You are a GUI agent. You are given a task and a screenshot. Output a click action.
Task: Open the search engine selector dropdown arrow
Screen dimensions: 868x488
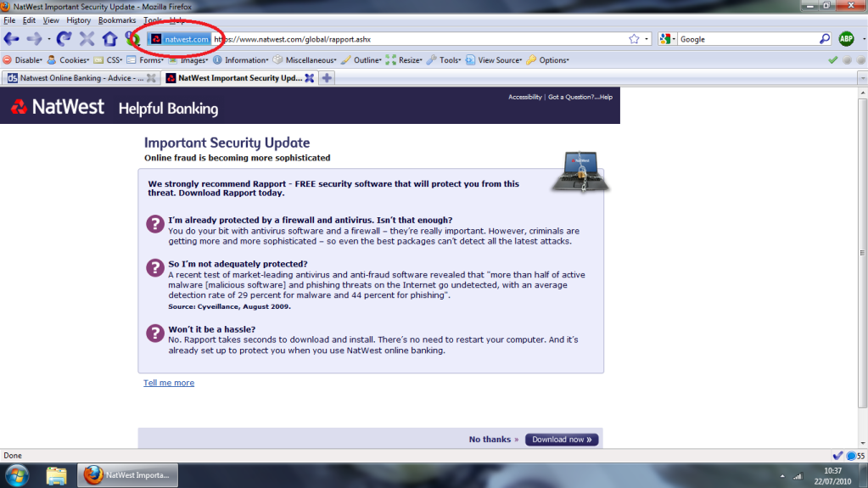(674, 39)
